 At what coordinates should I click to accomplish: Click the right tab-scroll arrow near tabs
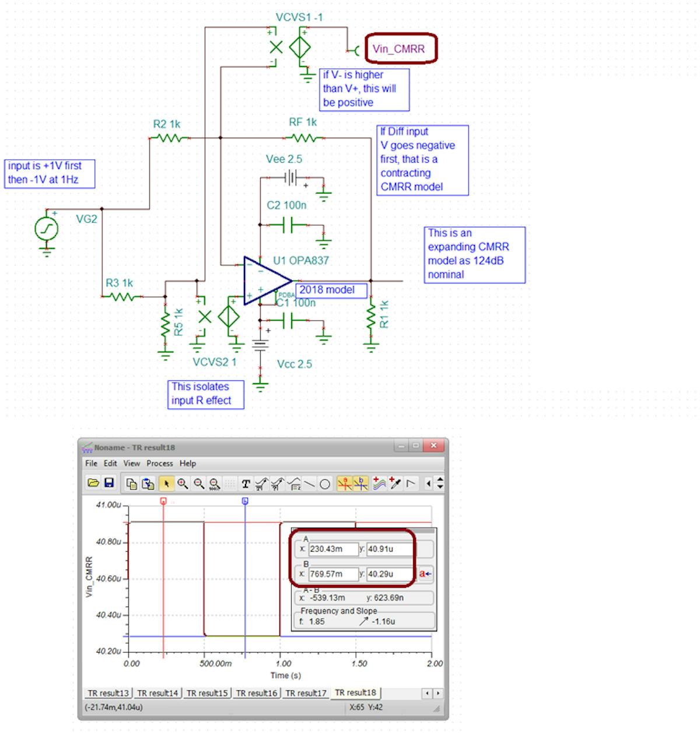(x=437, y=693)
